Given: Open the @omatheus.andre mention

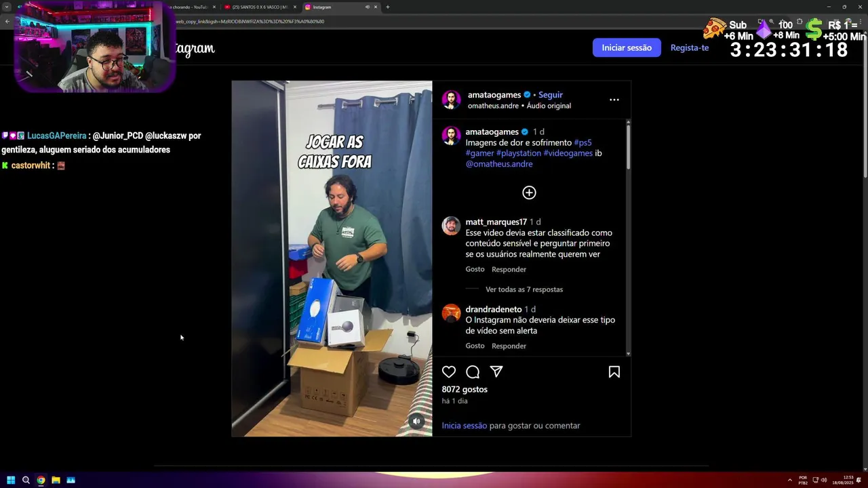Looking at the screenshot, I should click(x=499, y=164).
